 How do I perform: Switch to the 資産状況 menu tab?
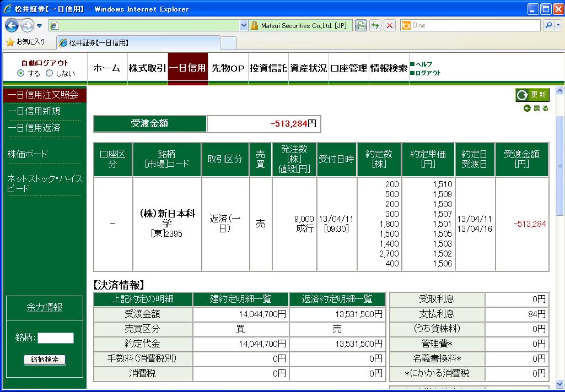[309, 68]
